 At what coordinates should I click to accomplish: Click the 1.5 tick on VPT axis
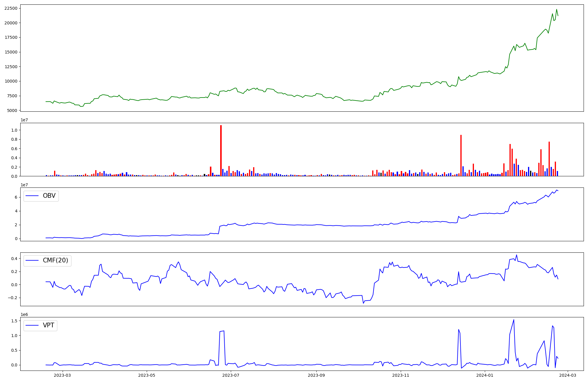14,321
